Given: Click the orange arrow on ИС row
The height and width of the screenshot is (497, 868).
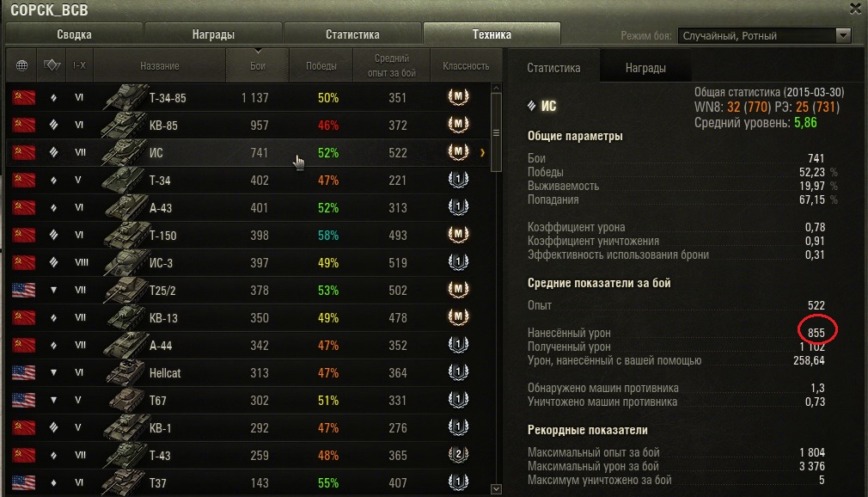Looking at the screenshot, I should point(483,153).
